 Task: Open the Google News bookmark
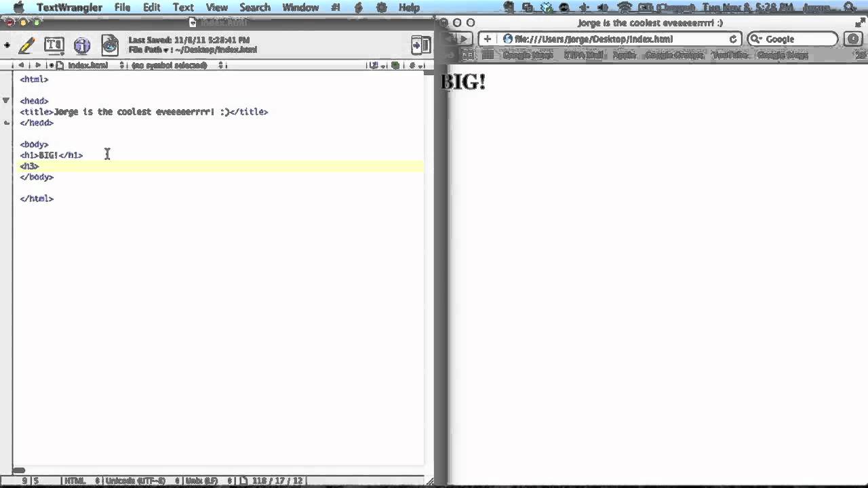(528, 55)
